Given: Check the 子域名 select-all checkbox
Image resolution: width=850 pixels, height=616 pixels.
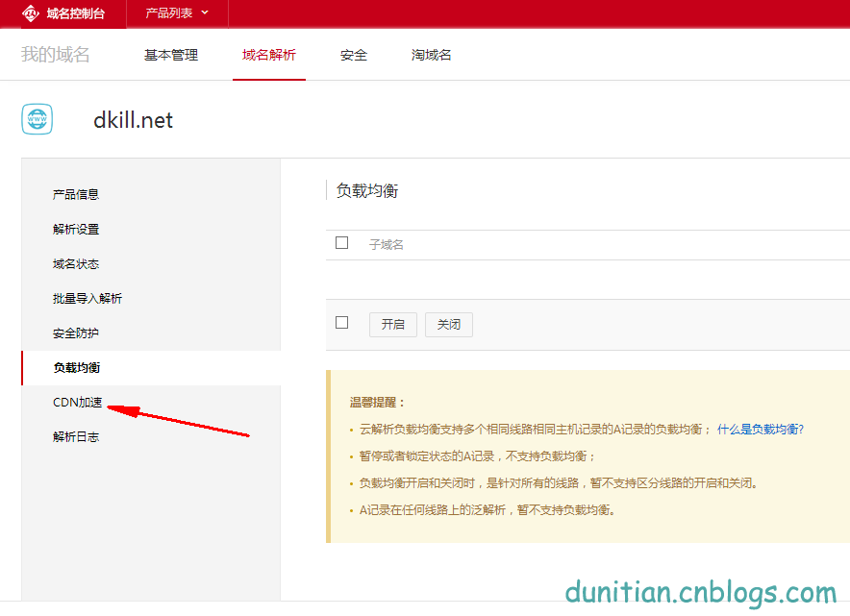Looking at the screenshot, I should 341,243.
